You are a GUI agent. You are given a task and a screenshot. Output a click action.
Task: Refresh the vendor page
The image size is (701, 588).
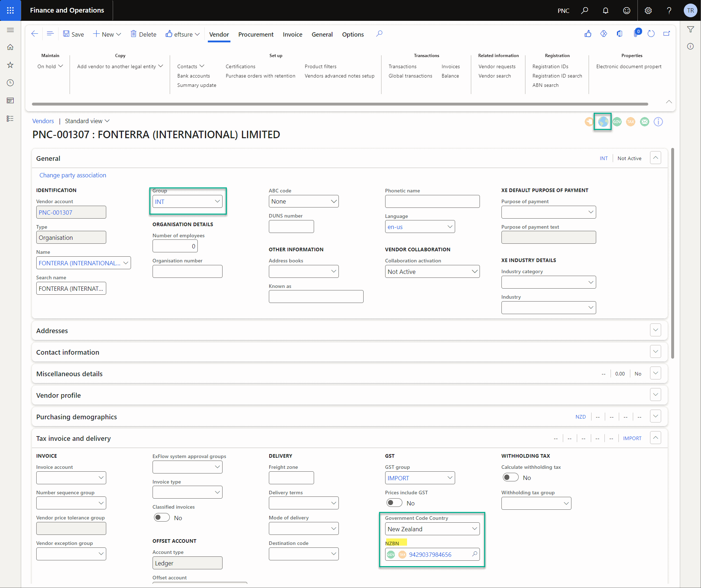[651, 34]
